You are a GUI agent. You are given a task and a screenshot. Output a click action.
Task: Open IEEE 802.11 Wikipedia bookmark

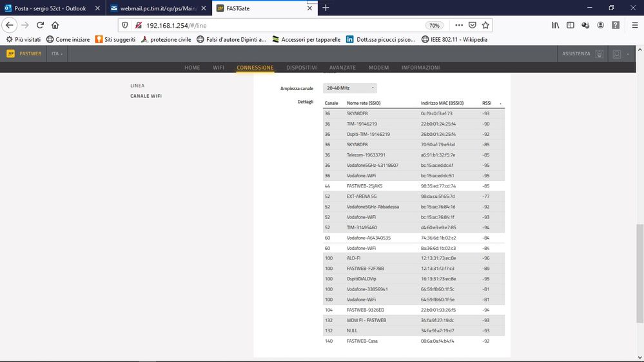click(x=454, y=39)
